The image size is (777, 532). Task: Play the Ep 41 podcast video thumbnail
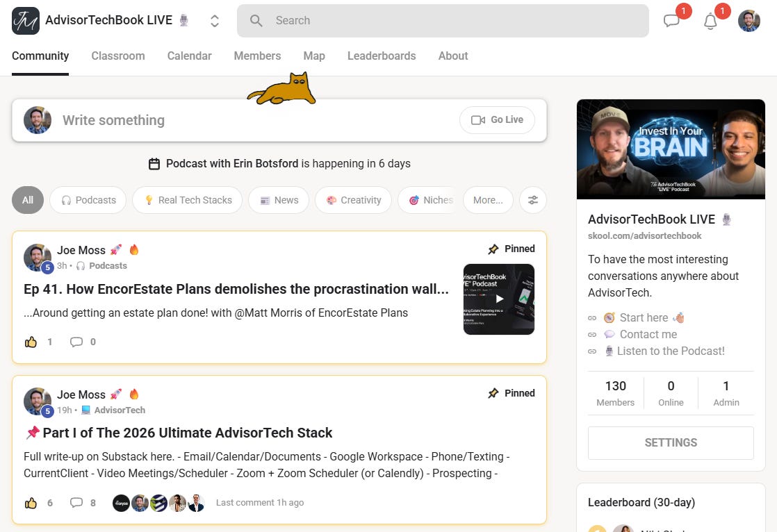tap(499, 299)
